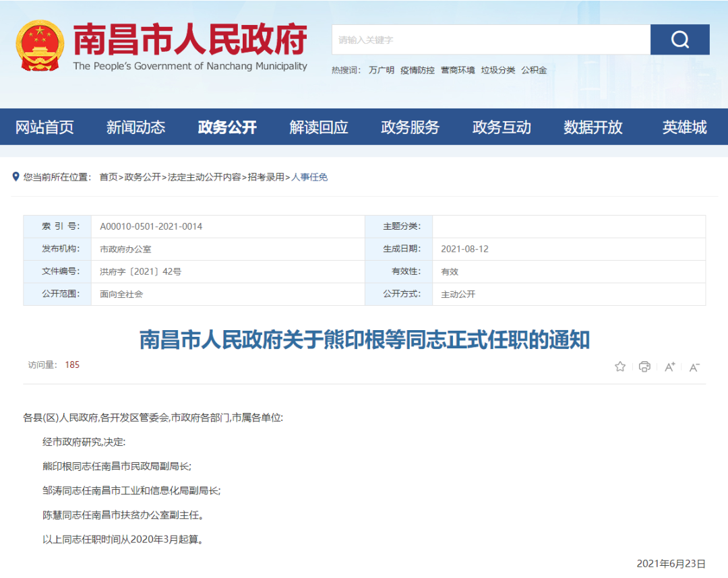728x578 pixels.
Task: Click 政务公开 breadcrumb link
Action: [142, 177]
